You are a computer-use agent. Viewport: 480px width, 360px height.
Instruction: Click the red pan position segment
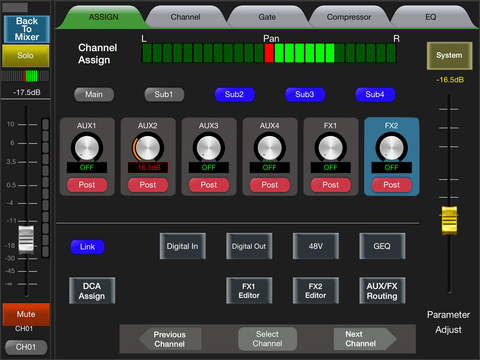point(269,53)
